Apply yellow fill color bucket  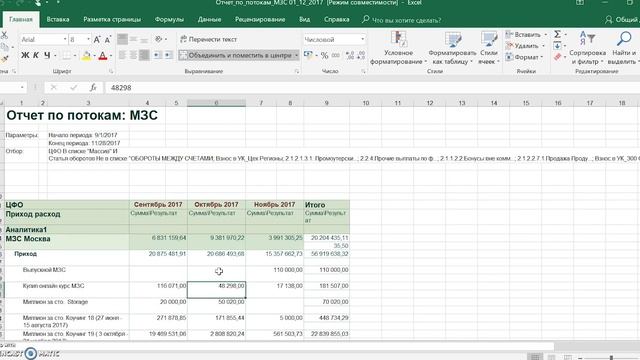tap(86, 56)
